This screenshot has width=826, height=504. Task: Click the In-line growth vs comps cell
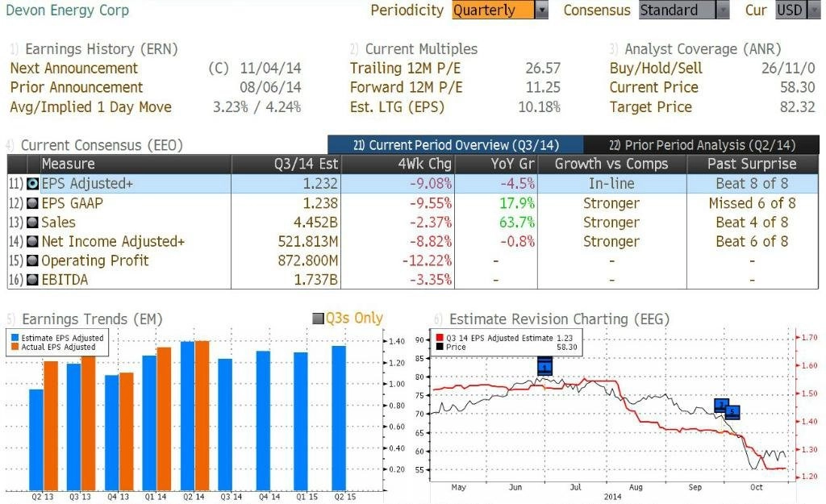pos(611,184)
